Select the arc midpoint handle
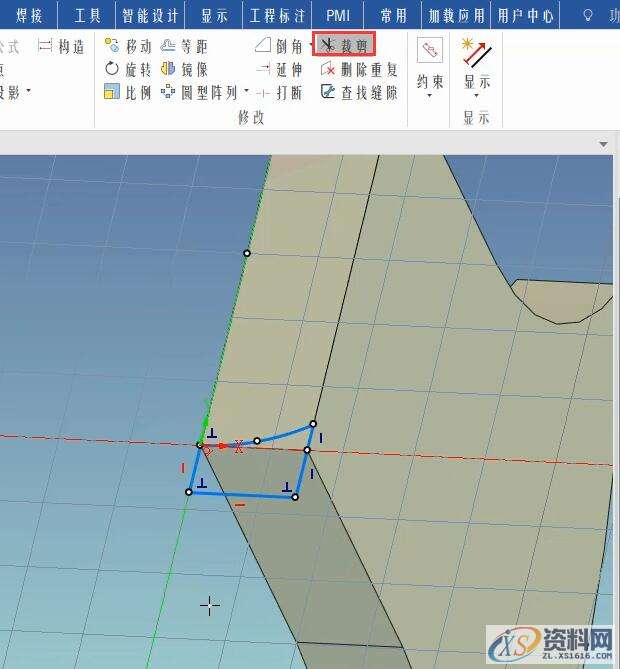This screenshot has height=669, width=620. pos(257,441)
